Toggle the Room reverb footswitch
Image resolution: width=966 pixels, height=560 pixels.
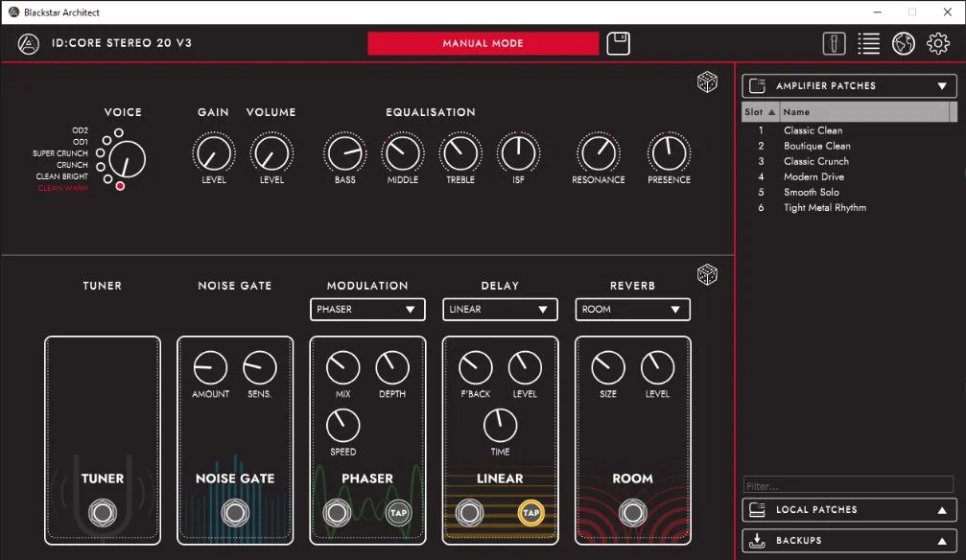(632, 513)
